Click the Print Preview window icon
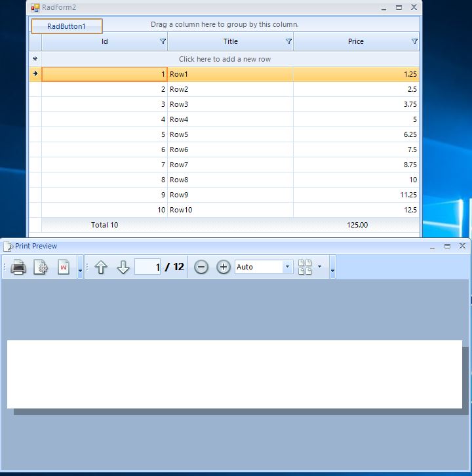 click(8, 247)
